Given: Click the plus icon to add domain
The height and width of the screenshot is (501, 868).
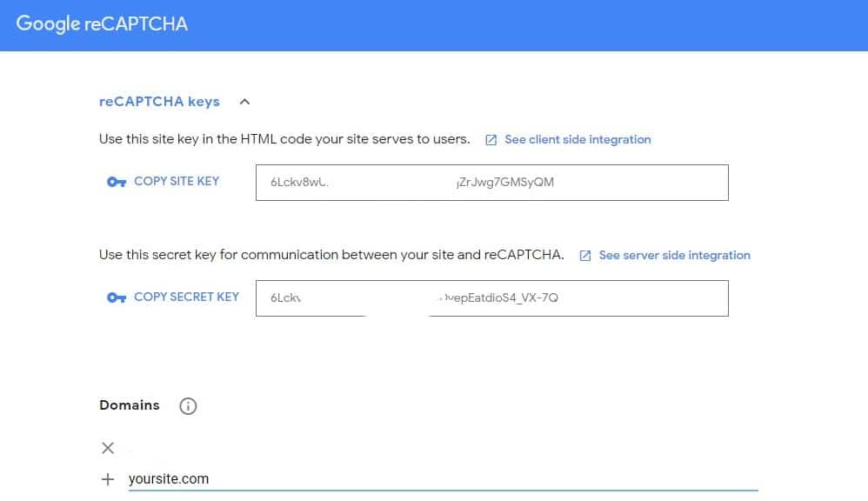Looking at the screenshot, I should tap(108, 479).
